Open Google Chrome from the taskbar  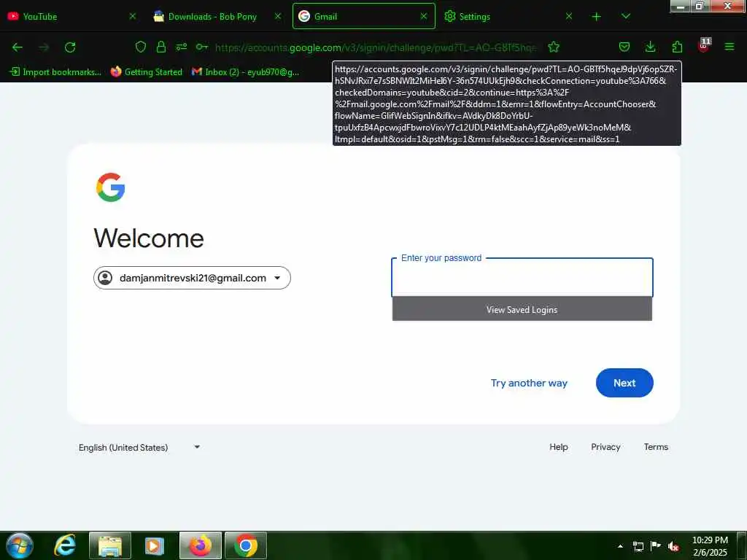pyautogui.click(x=246, y=545)
